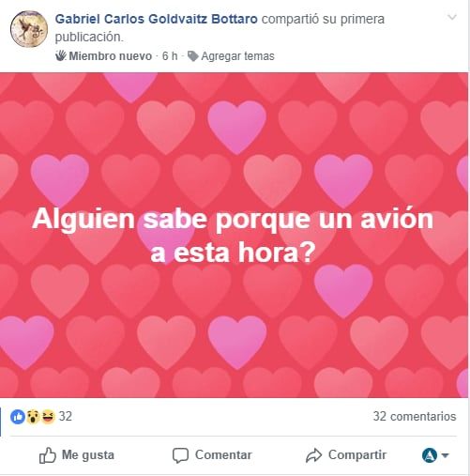The height and width of the screenshot is (476, 470).
Task: Click the Comentar label
Action: [223, 454]
